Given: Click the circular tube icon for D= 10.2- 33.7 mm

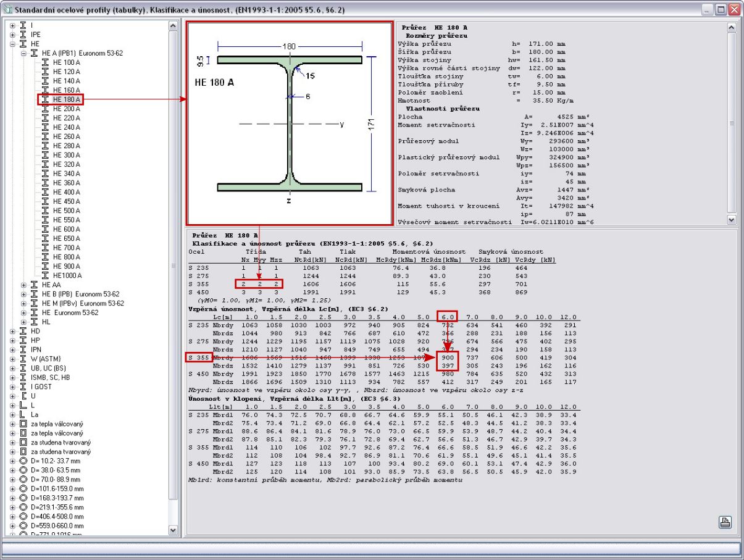Looking at the screenshot, I should click(23, 461).
